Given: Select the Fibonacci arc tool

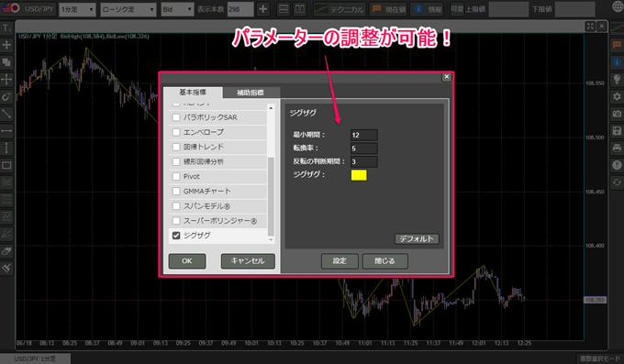Looking at the screenshot, I should click(6, 182).
